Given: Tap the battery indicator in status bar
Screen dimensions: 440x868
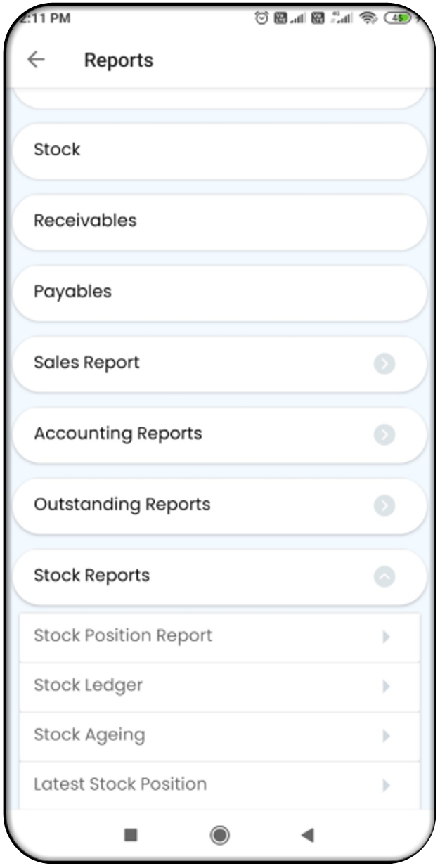Looking at the screenshot, I should coord(398,18).
